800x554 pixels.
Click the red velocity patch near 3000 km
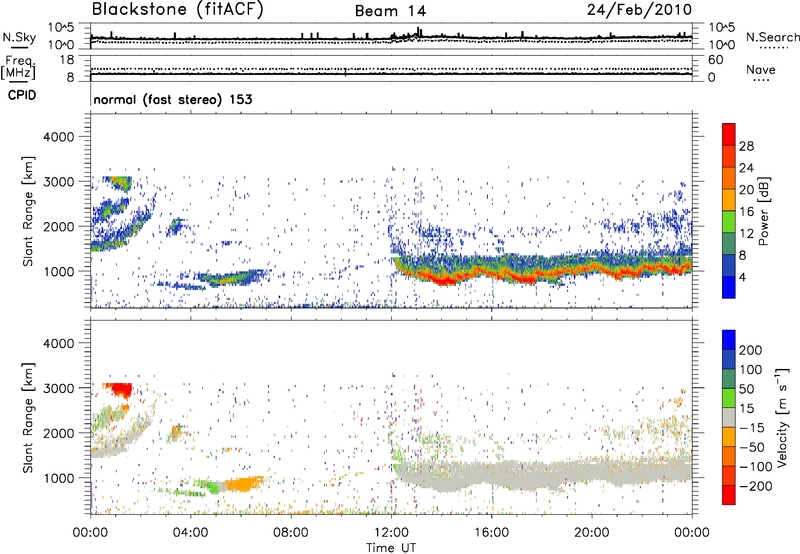(x=121, y=390)
